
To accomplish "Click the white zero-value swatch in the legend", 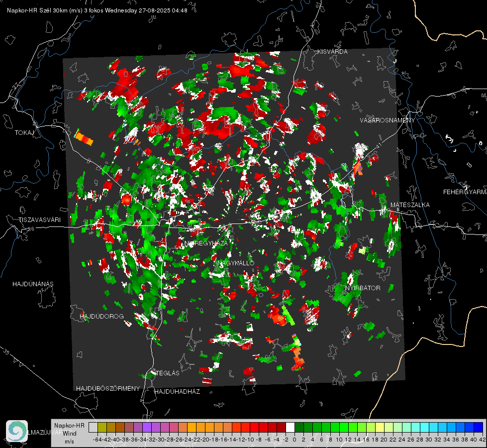I will pyautogui.click(x=290, y=427).
